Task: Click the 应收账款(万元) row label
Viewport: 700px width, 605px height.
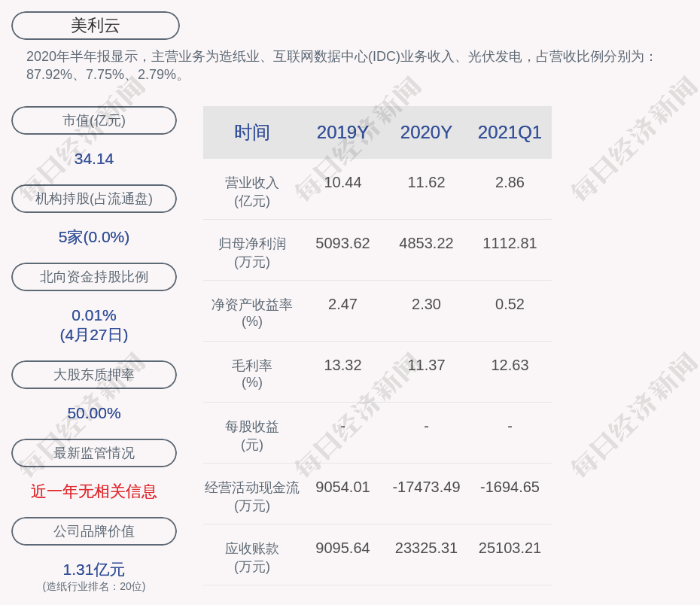Action: [252, 558]
